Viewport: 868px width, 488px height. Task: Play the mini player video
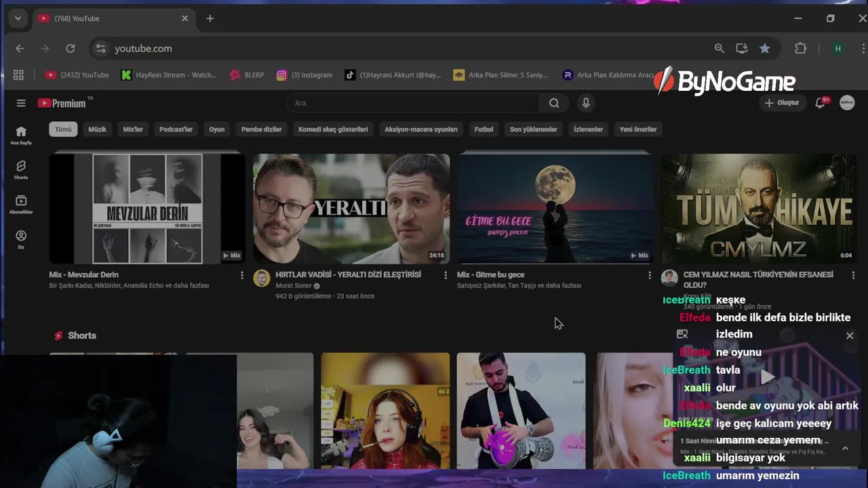[x=767, y=377]
